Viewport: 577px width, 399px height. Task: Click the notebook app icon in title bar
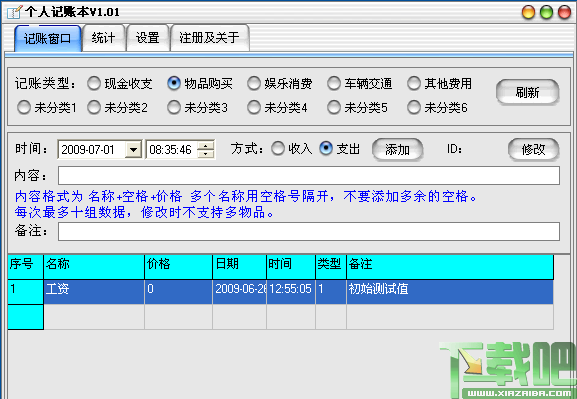(x=14, y=12)
